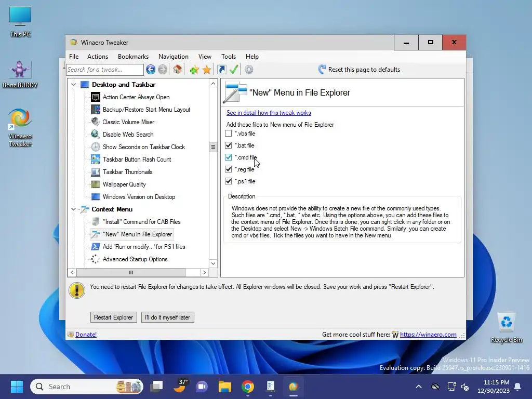Visit the https://winaero.com link
This screenshot has height=399, width=532.
coord(428,335)
